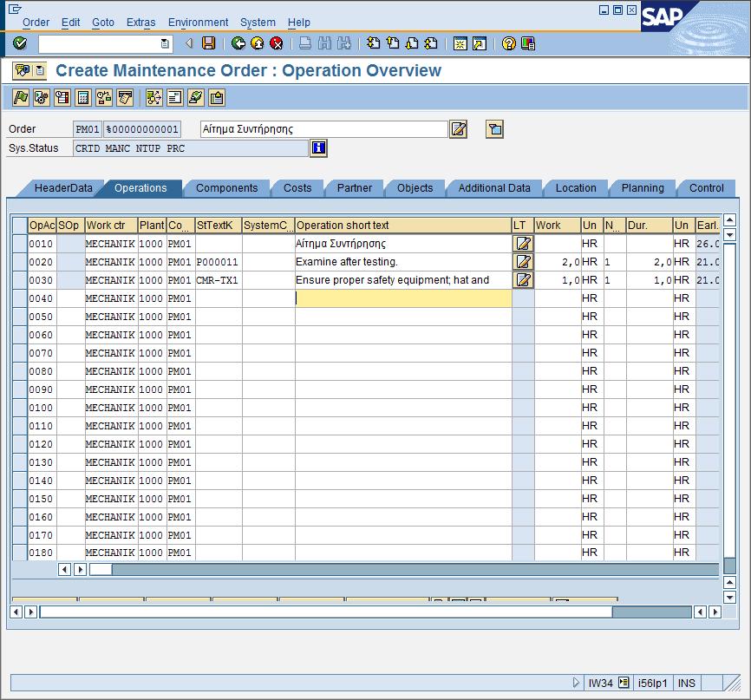Open the Order menu
Screen dimensions: 751x700
click(x=36, y=23)
